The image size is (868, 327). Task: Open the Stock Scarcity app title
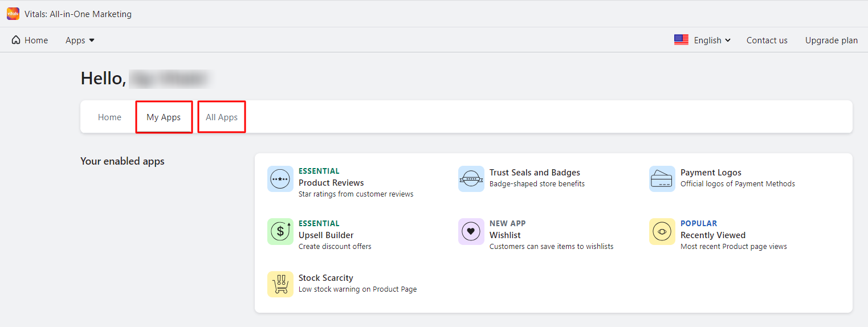[x=326, y=277]
